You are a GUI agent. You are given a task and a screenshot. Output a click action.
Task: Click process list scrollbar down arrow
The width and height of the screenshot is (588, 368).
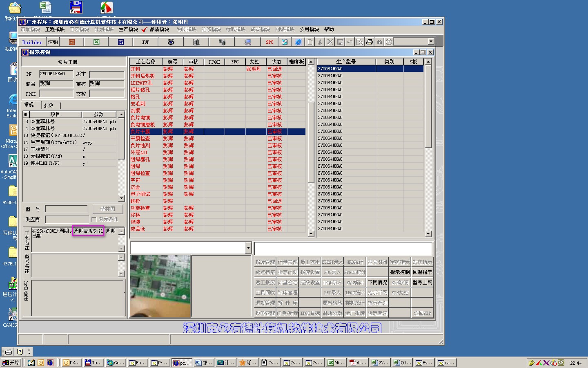click(311, 234)
